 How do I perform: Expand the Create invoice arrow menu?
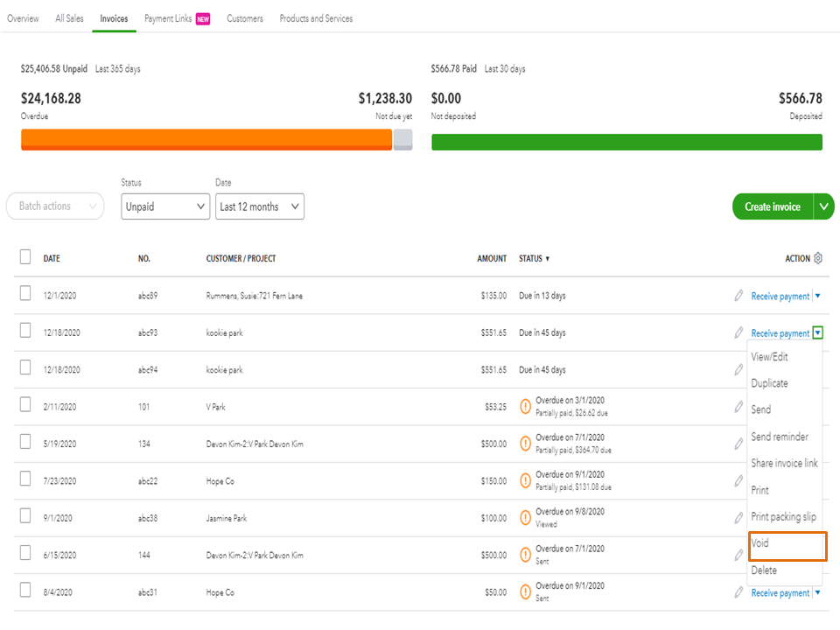coord(823,206)
